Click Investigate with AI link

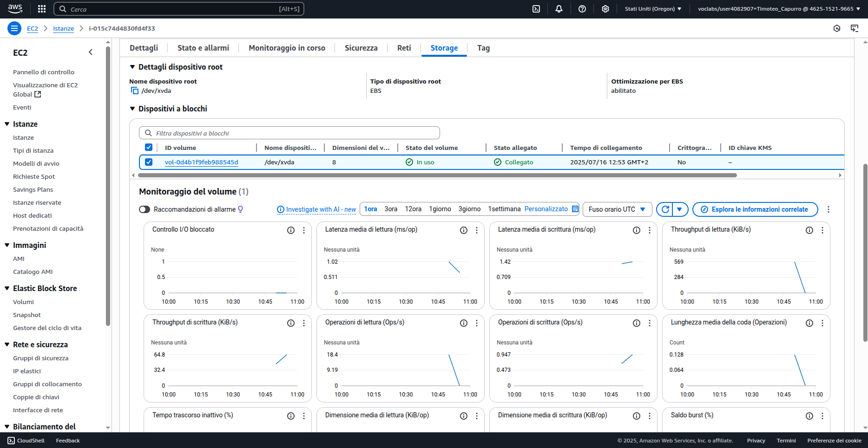(316, 209)
